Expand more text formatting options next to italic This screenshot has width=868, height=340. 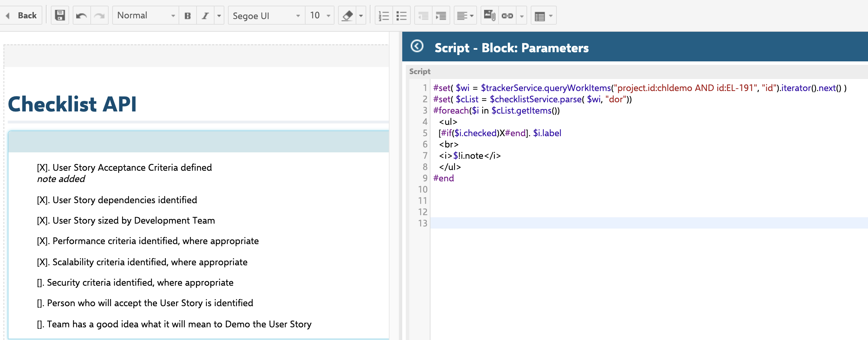point(219,16)
